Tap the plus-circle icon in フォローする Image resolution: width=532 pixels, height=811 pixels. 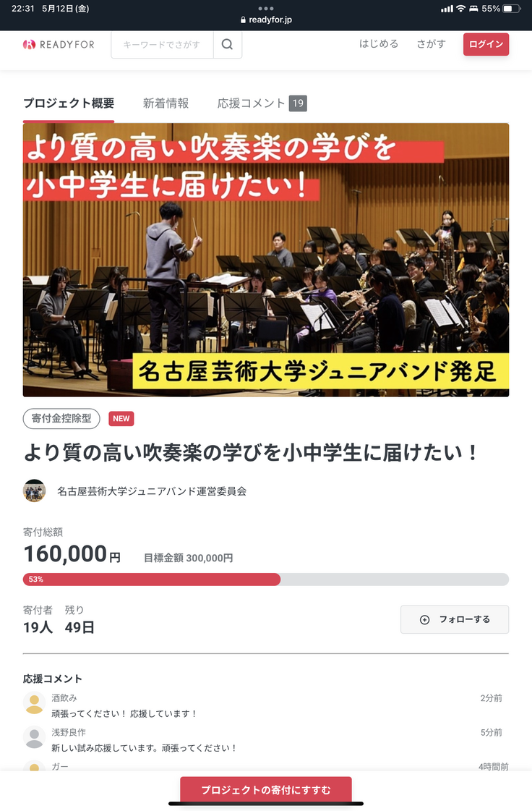[x=424, y=619]
